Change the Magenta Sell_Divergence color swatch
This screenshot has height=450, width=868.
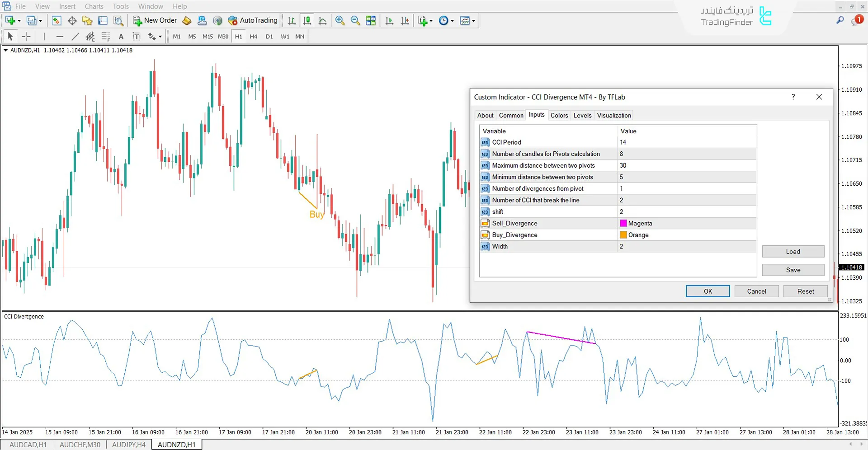coord(623,223)
